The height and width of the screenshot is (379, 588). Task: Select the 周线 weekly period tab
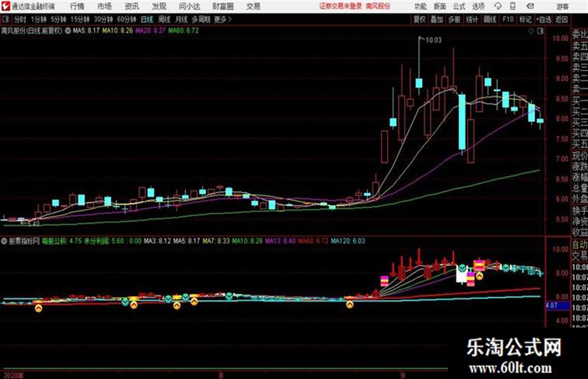click(x=164, y=19)
